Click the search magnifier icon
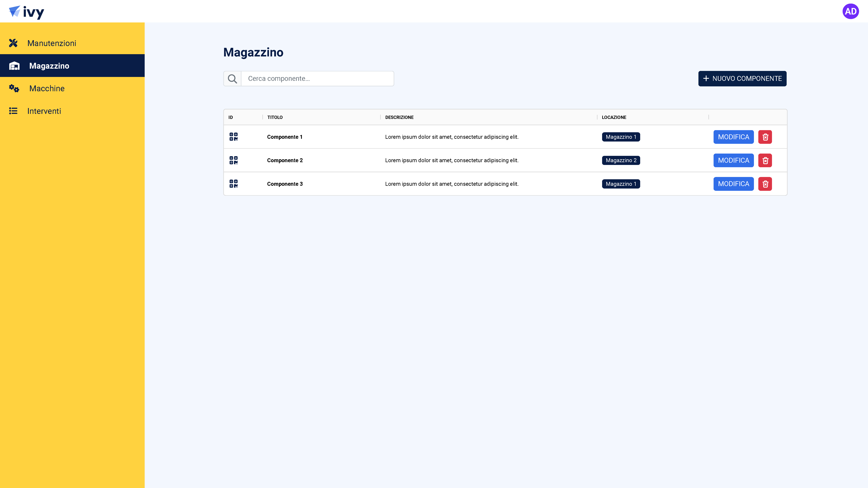 233,79
